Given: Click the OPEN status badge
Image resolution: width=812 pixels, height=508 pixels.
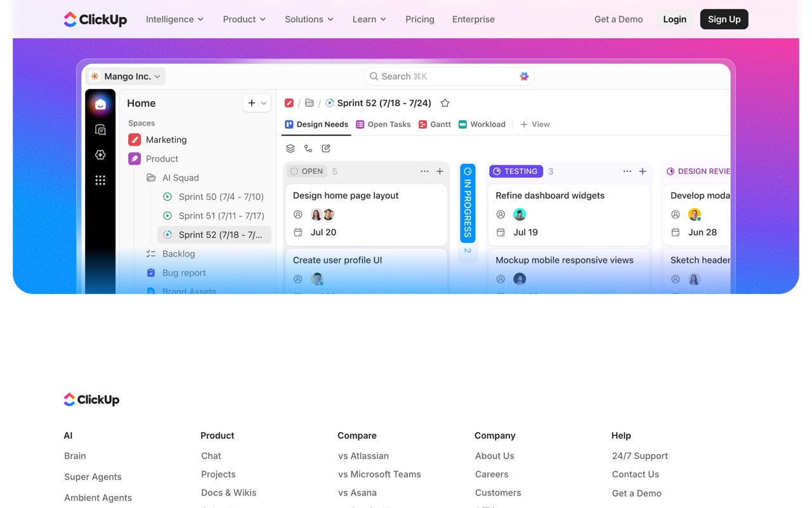Looking at the screenshot, I should click(x=307, y=171).
